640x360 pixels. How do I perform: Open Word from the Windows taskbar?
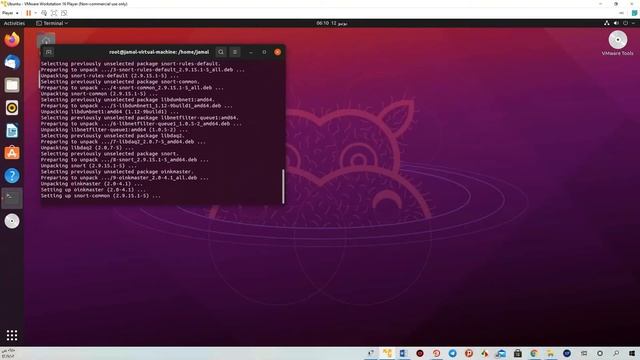click(403, 353)
